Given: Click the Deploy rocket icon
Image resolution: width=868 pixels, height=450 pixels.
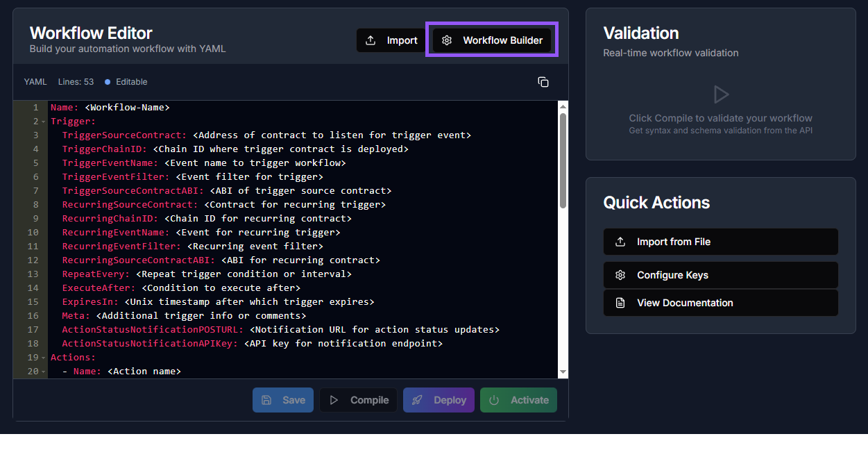Looking at the screenshot, I should pyautogui.click(x=418, y=400).
